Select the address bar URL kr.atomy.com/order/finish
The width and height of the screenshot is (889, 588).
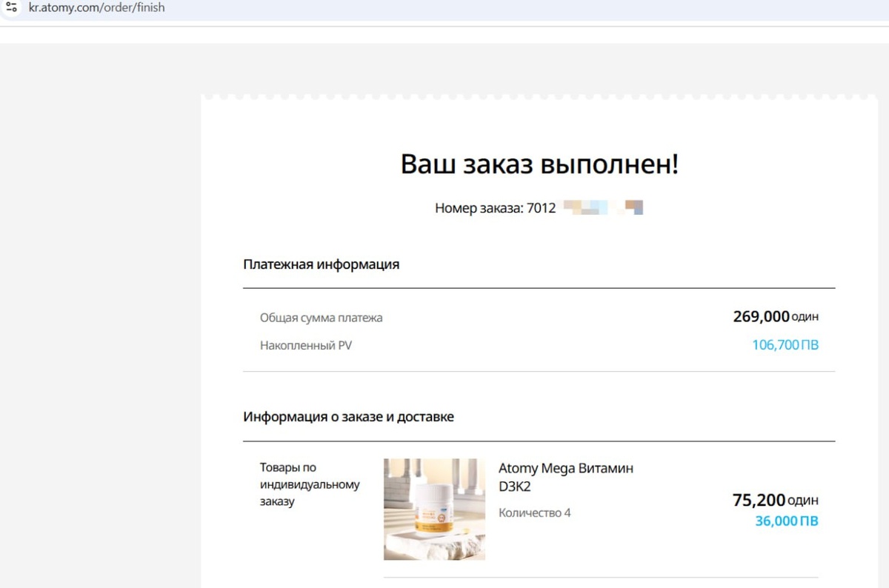[x=96, y=8]
